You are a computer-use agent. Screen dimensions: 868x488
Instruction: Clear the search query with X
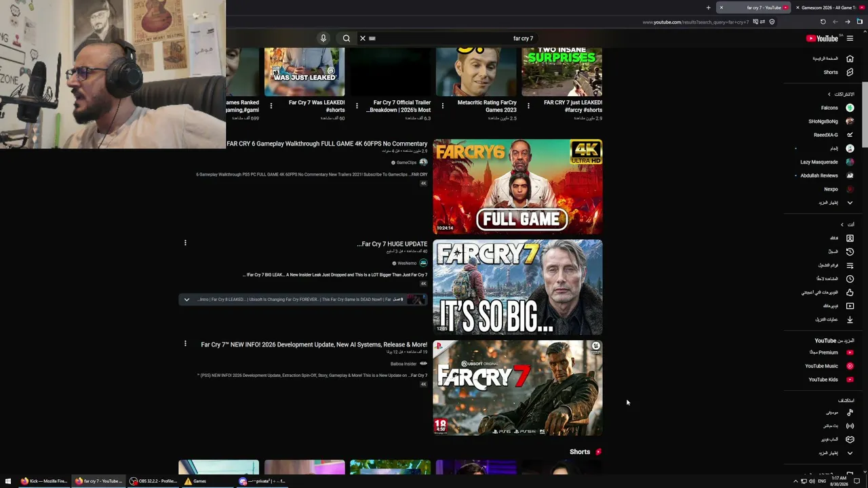click(363, 39)
